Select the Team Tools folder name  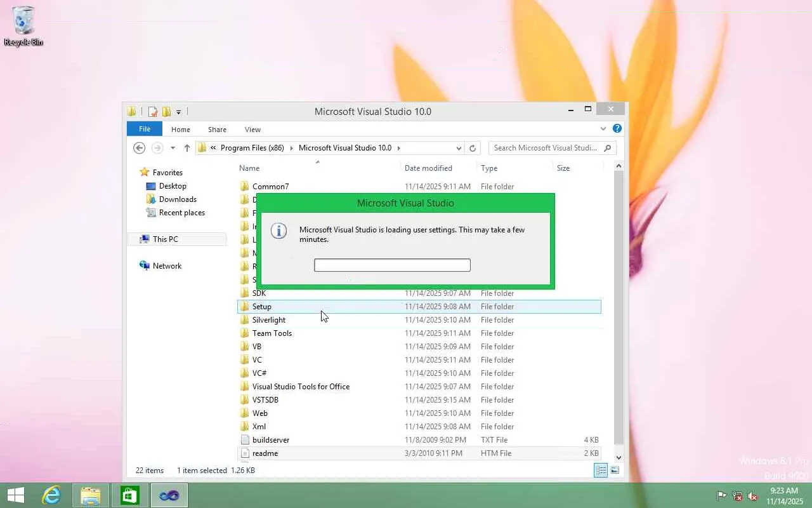(272, 333)
